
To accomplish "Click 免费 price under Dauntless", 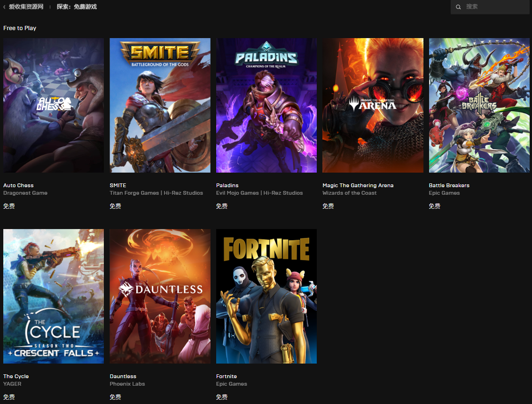I will 115,397.
